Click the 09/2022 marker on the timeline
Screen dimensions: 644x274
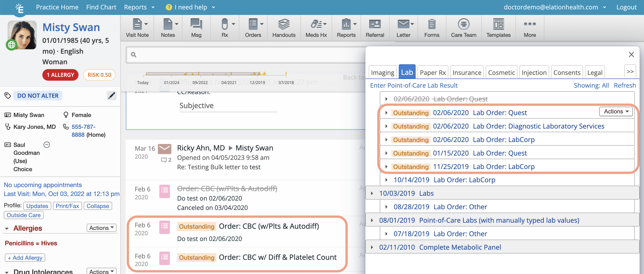(200, 82)
